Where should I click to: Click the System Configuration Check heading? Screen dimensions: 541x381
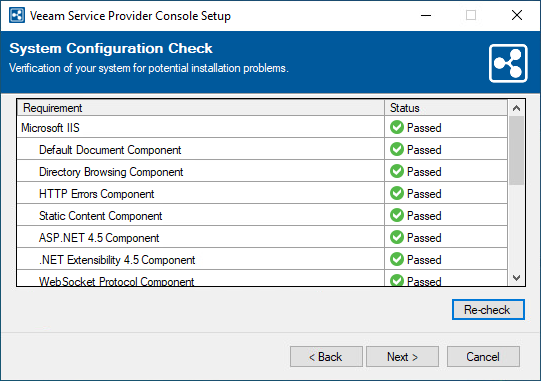tap(111, 48)
